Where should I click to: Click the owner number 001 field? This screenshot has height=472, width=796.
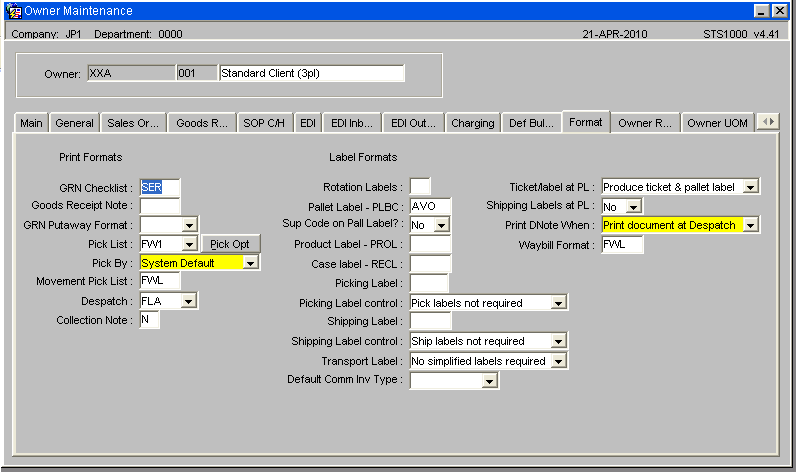[197, 73]
